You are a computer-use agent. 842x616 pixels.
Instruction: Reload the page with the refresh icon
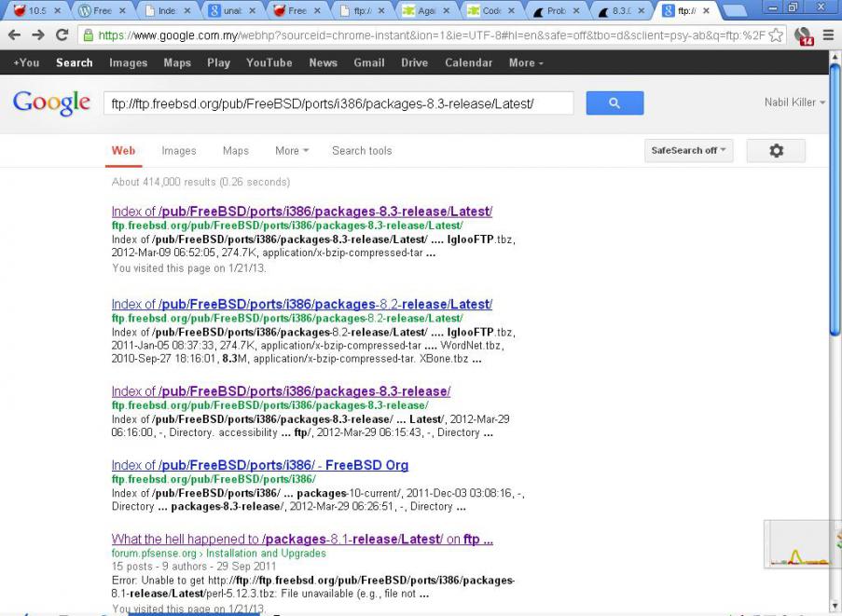coord(62,35)
